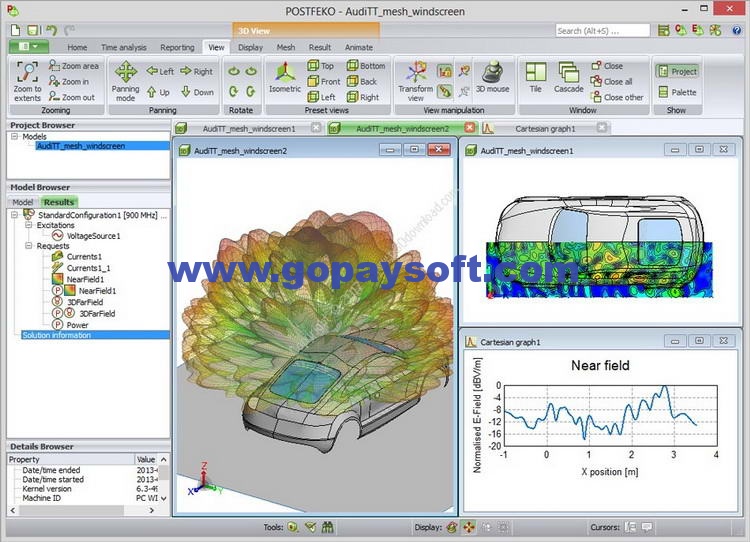Switch to Back preset view

click(x=362, y=82)
